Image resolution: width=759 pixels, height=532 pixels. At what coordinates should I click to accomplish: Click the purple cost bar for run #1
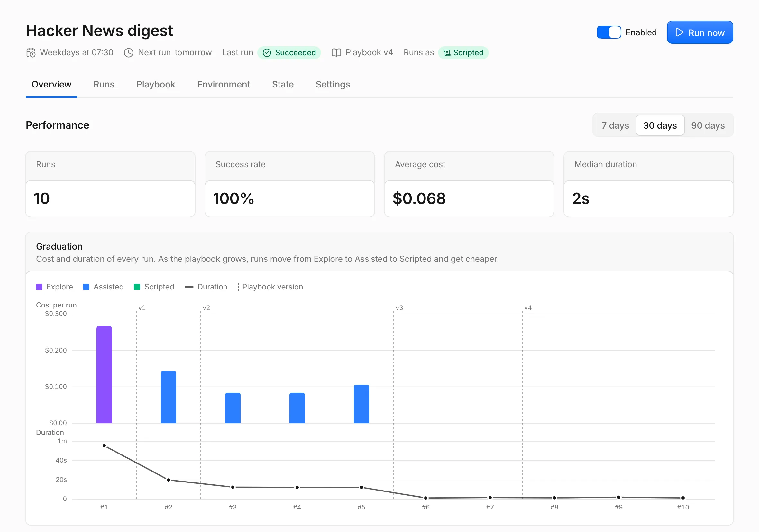pos(104,375)
